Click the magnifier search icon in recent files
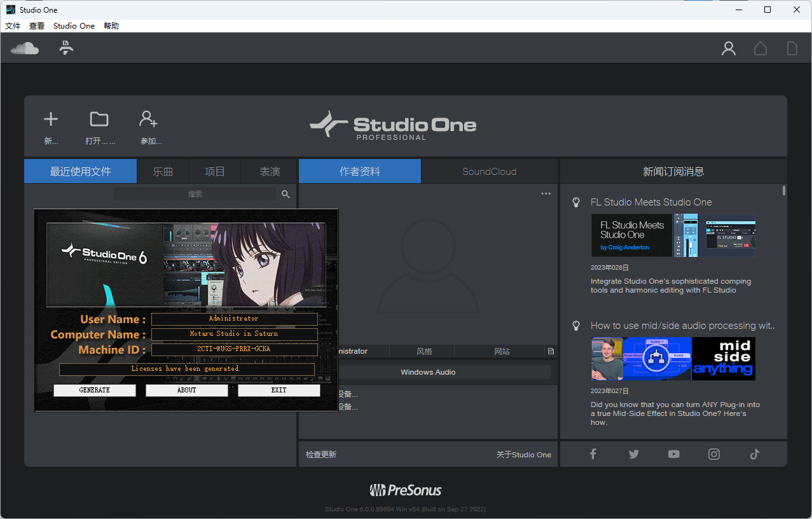Viewport: 812px width, 519px height. click(286, 194)
